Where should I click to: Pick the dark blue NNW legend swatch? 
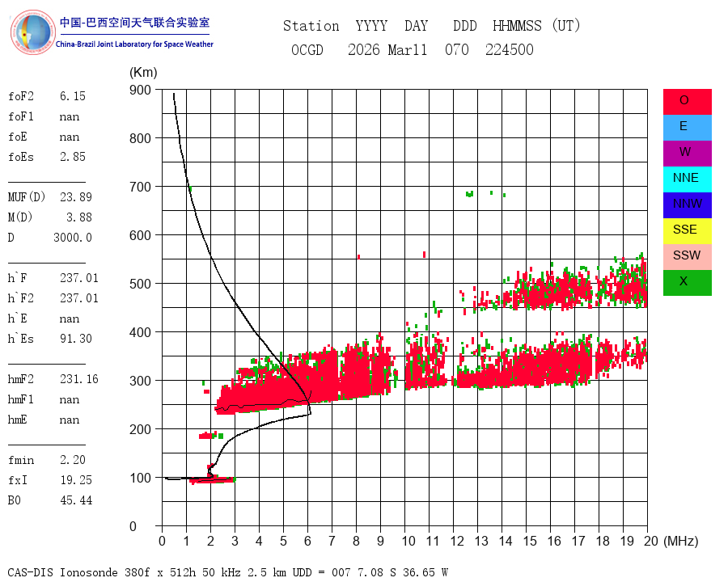point(687,205)
